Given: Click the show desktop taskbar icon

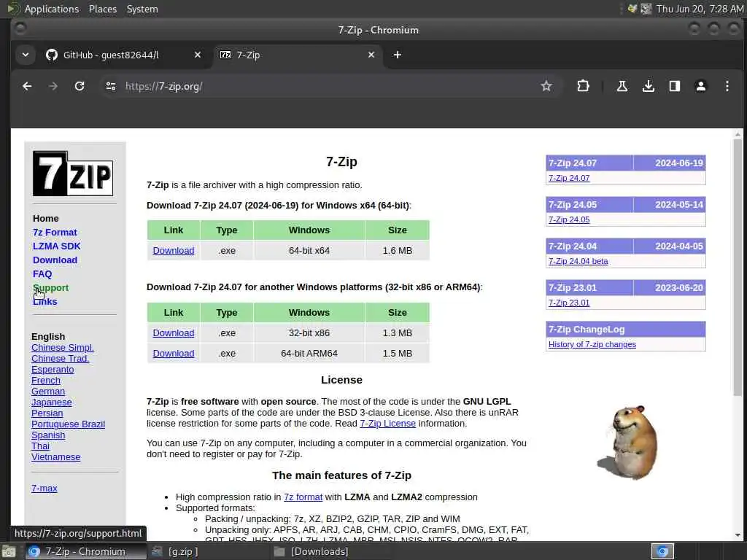Looking at the screenshot, I should [9, 552].
